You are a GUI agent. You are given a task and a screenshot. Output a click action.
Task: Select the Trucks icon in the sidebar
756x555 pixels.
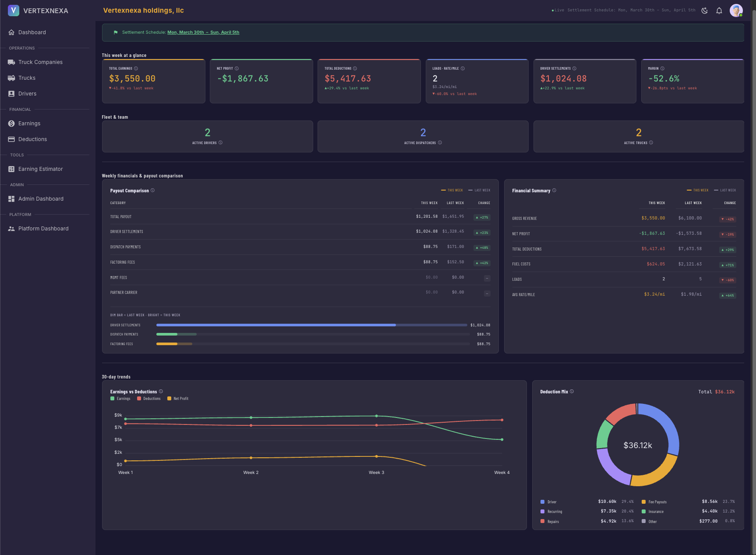11,78
